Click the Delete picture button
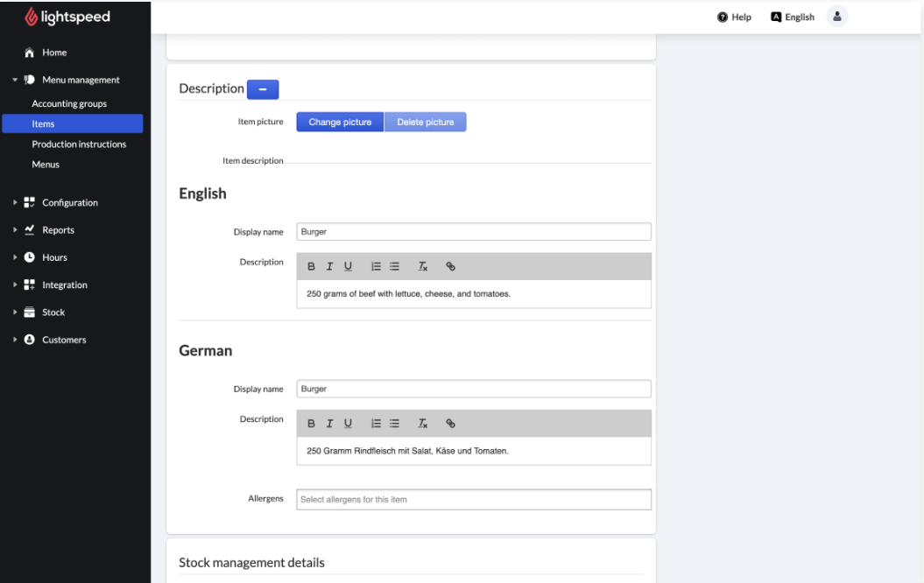The image size is (924, 583). (426, 123)
